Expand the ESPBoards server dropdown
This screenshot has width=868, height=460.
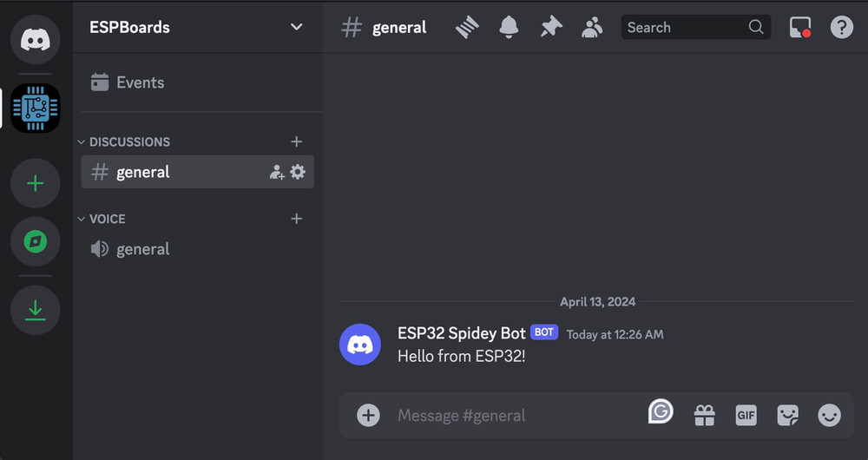[x=296, y=27]
